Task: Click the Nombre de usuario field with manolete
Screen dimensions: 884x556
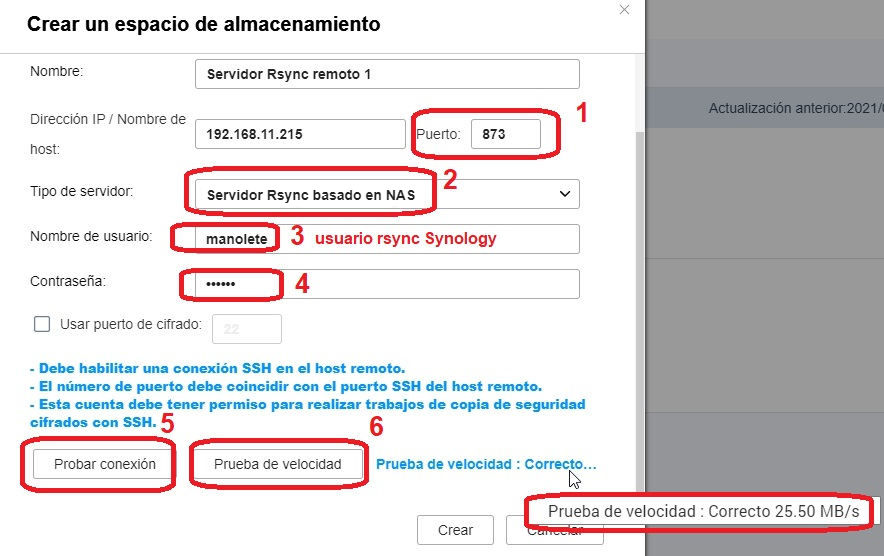Action: [386, 239]
